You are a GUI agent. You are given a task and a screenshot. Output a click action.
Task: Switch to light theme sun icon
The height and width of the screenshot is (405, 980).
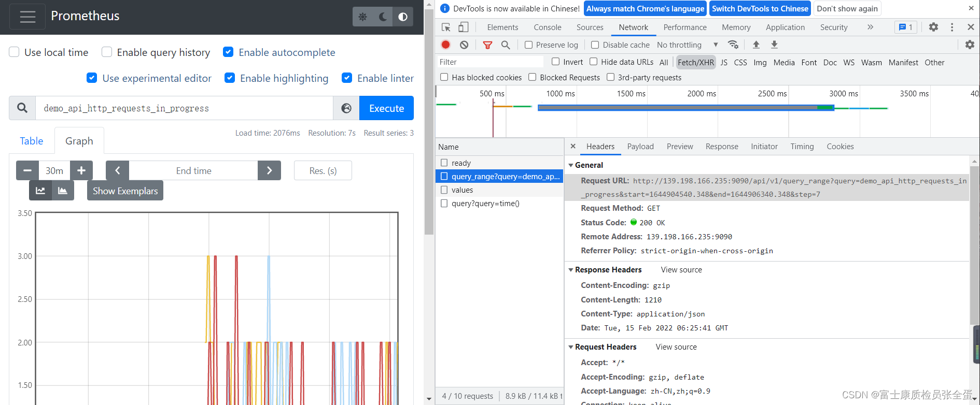click(363, 17)
